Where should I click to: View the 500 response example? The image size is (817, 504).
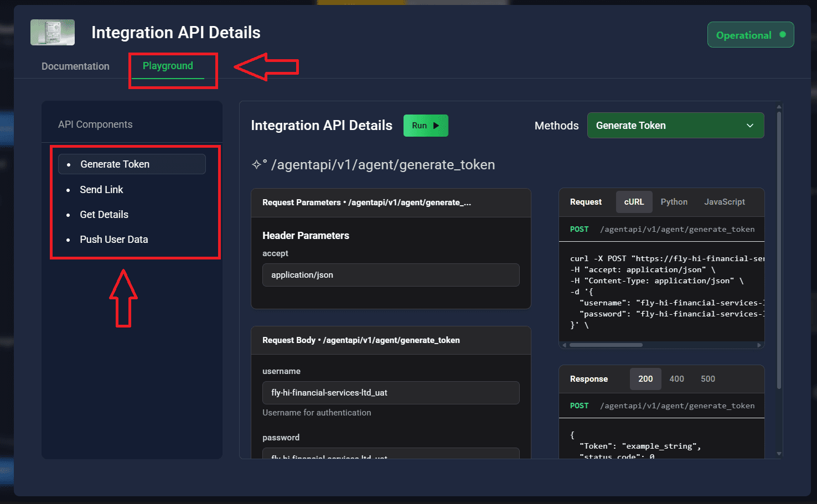(708, 379)
